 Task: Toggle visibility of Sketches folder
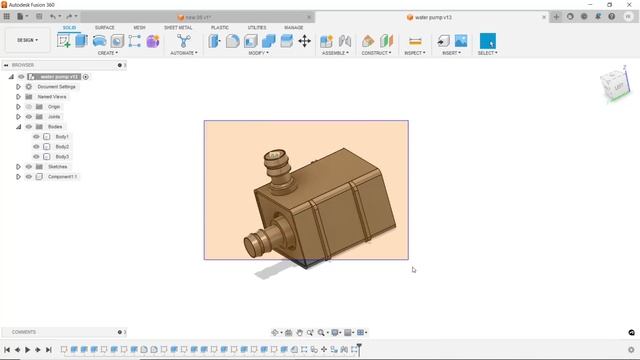coord(29,167)
